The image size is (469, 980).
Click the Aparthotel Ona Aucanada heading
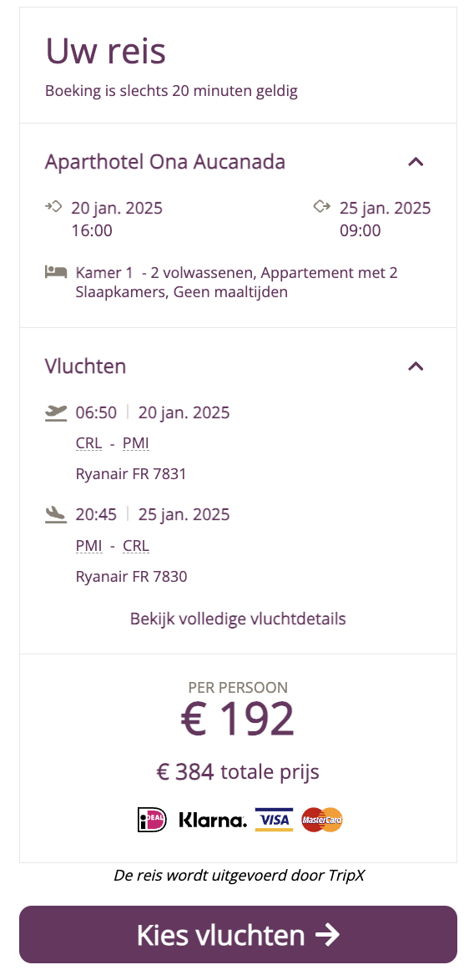165,162
